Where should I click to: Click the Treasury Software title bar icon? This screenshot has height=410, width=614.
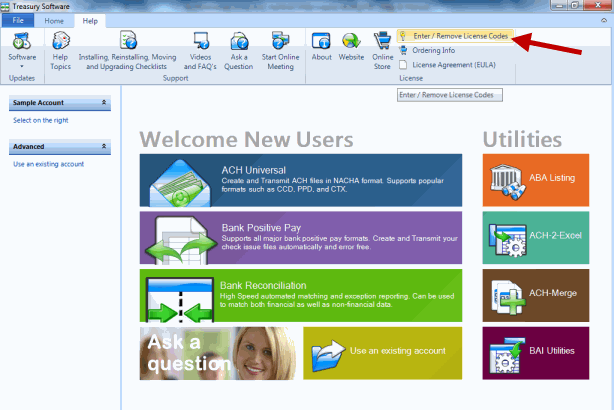click(x=5, y=6)
